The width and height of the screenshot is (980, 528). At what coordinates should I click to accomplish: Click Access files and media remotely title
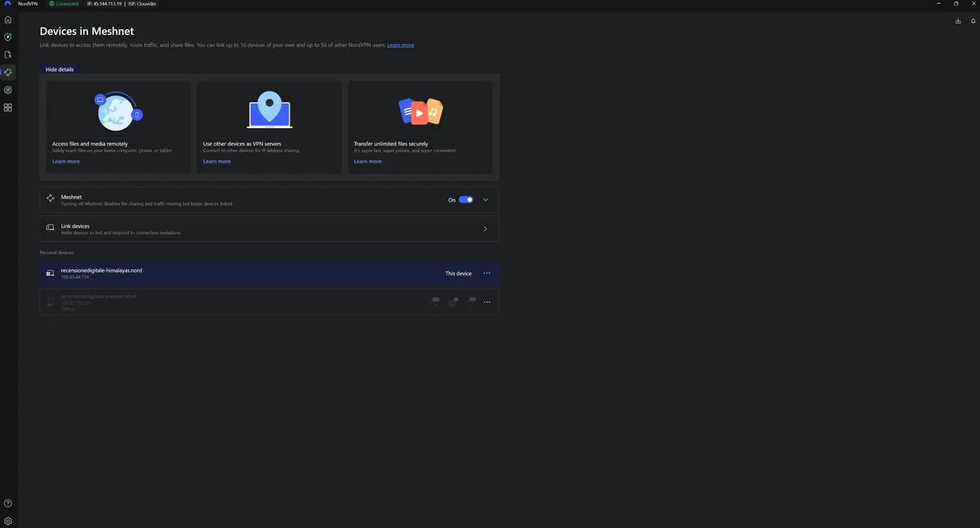point(90,144)
